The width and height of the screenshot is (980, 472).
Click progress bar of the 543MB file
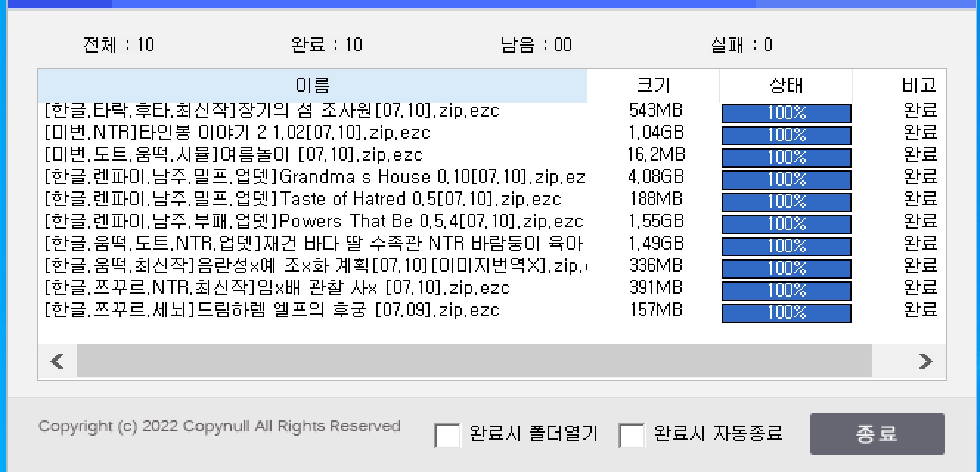786,113
